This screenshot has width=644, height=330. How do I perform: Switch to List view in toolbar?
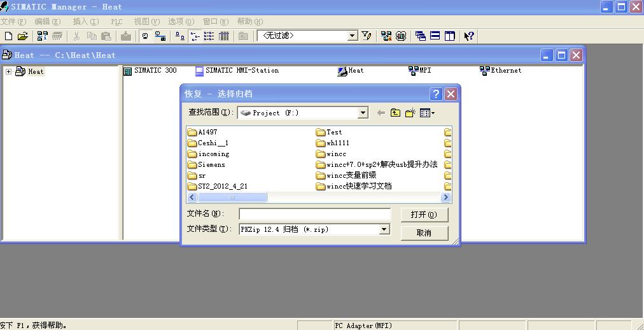pos(209,36)
